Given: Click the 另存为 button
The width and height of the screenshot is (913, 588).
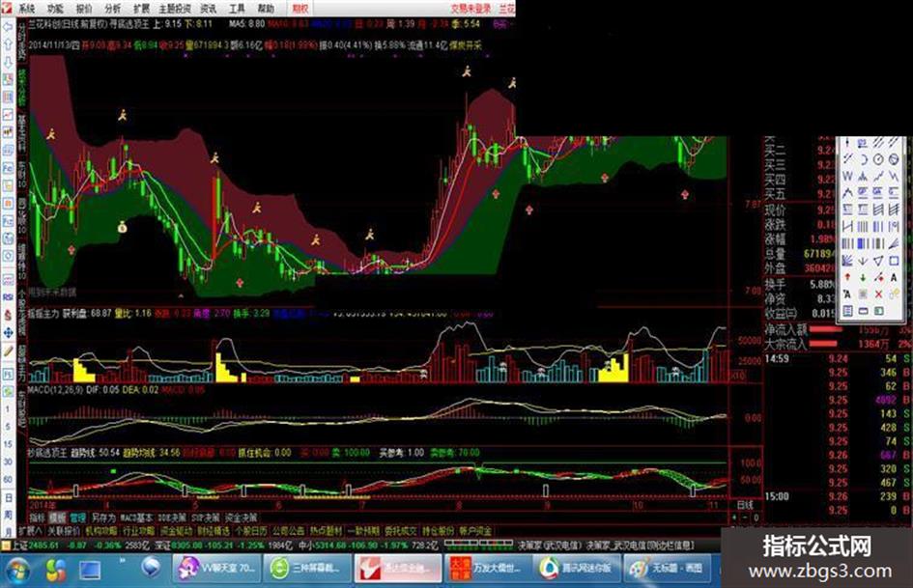Looking at the screenshot, I should click(x=103, y=518).
